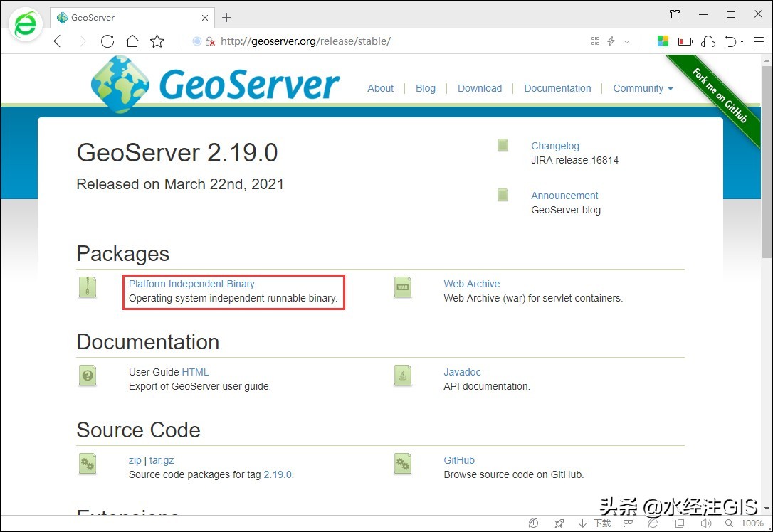The height and width of the screenshot is (532, 773).
Task: Click the scrollbar down arrow
Action: 767,509
